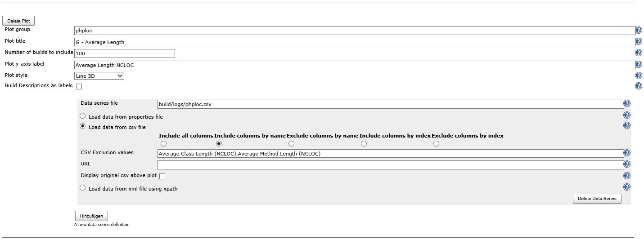Open help for Plot title field
The height and width of the screenshot is (240, 644).
click(638, 42)
